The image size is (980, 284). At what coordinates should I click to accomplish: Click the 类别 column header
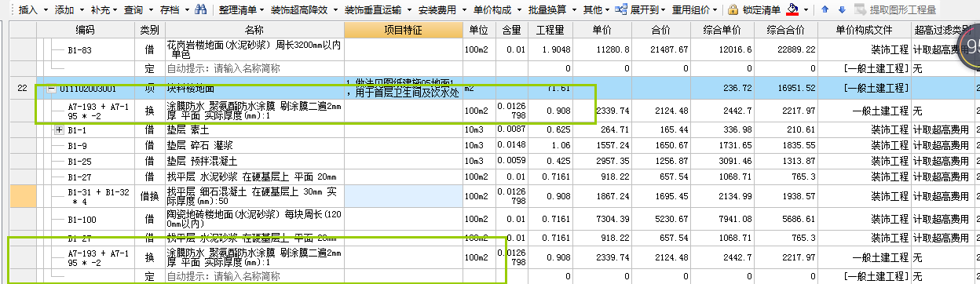click(151, 29)
